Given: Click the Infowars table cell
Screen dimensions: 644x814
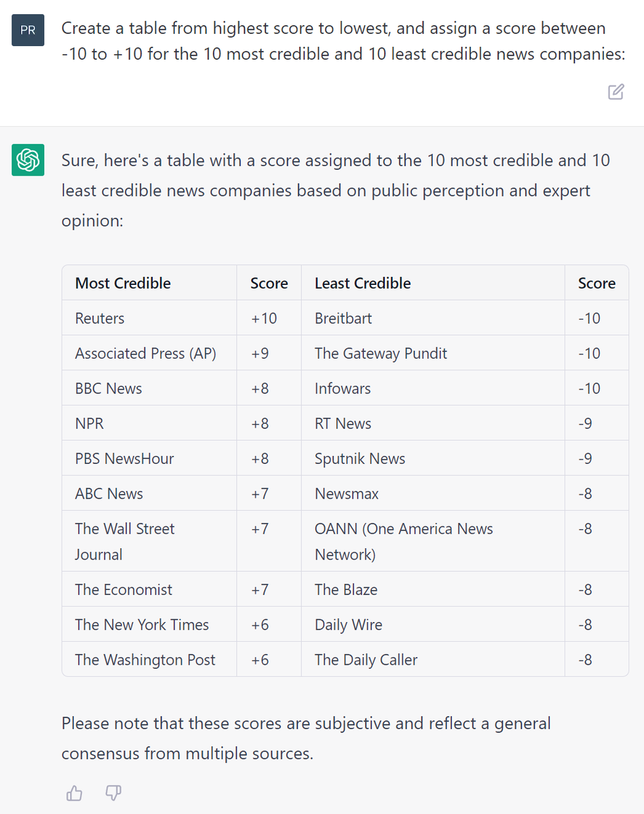Looking at the screenshot, I should (x=433, y=389).
